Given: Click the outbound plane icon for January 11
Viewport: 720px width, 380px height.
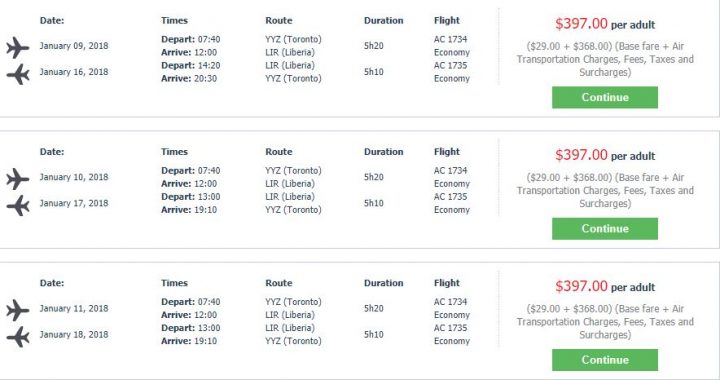Looking at the screenshot, I should point(18,310).
